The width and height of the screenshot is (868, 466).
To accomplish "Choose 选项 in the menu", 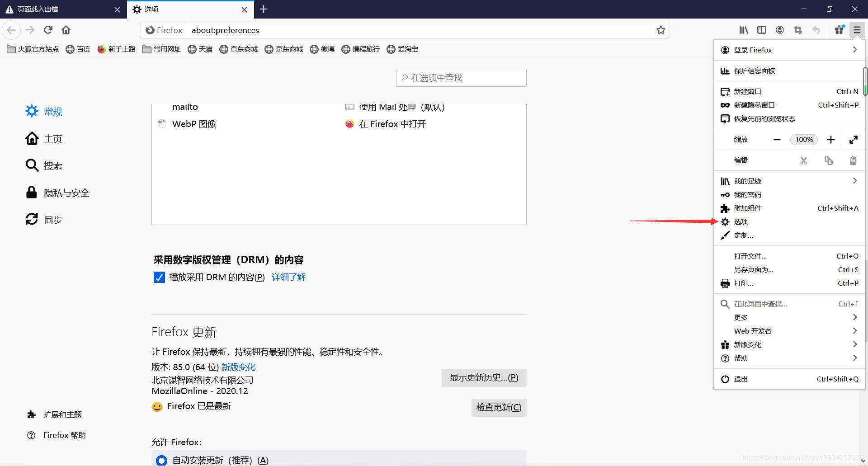I will 789,221.
